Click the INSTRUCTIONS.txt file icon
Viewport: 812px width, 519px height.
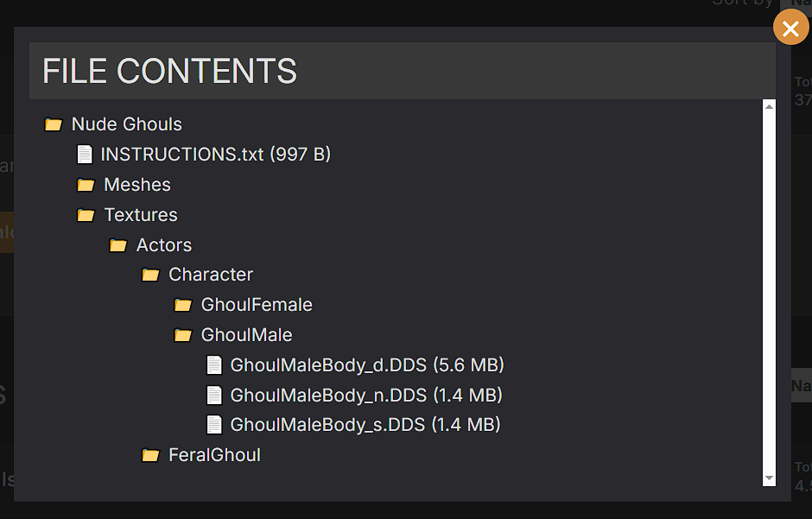[85, 155]
